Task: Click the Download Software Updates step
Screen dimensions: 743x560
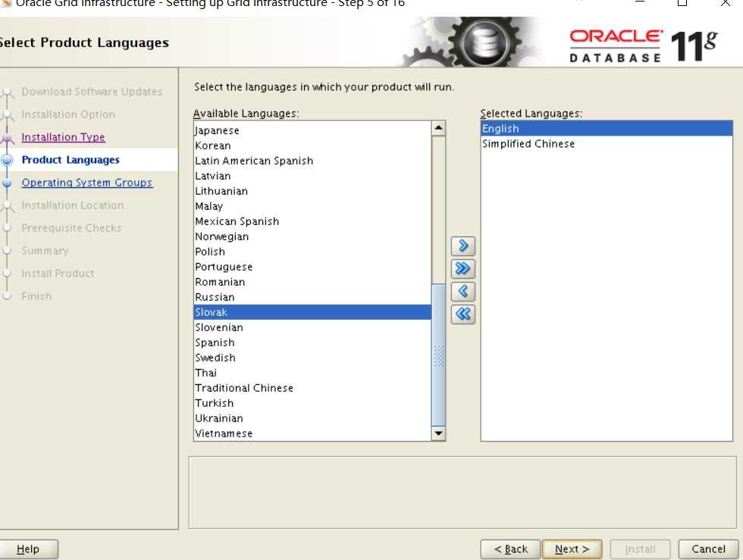Action: tap(92, 92)
